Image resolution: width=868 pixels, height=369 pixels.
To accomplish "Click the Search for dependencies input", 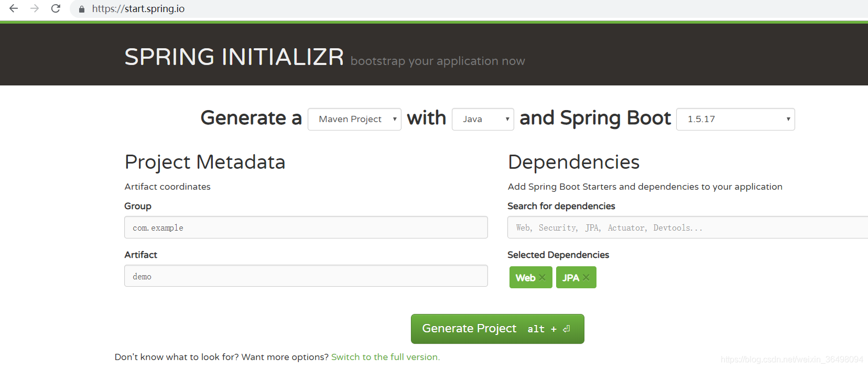I will click(x=688, y=227).
